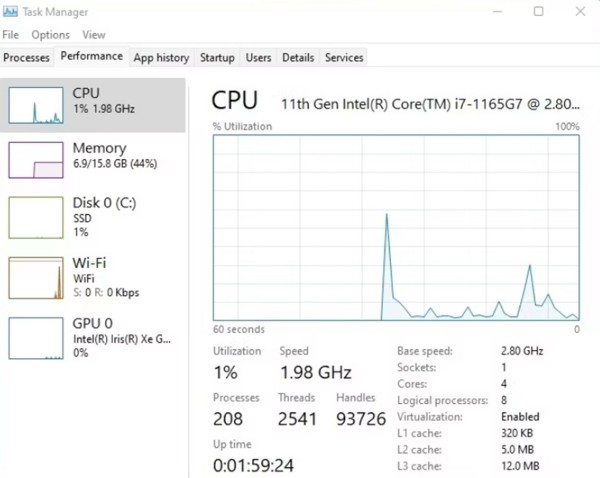Open the View menu

[94, 35]
